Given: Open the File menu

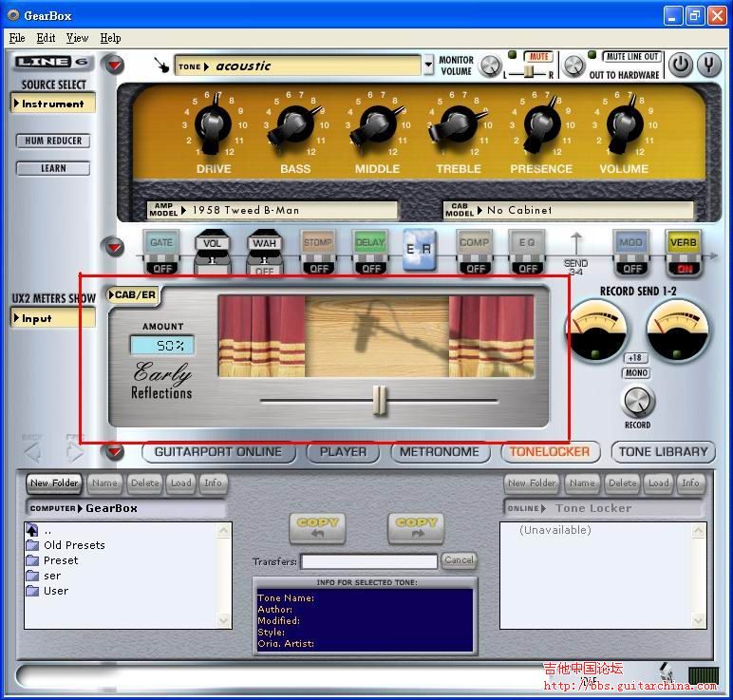Looking at the screenshot, I should point(17,38).
